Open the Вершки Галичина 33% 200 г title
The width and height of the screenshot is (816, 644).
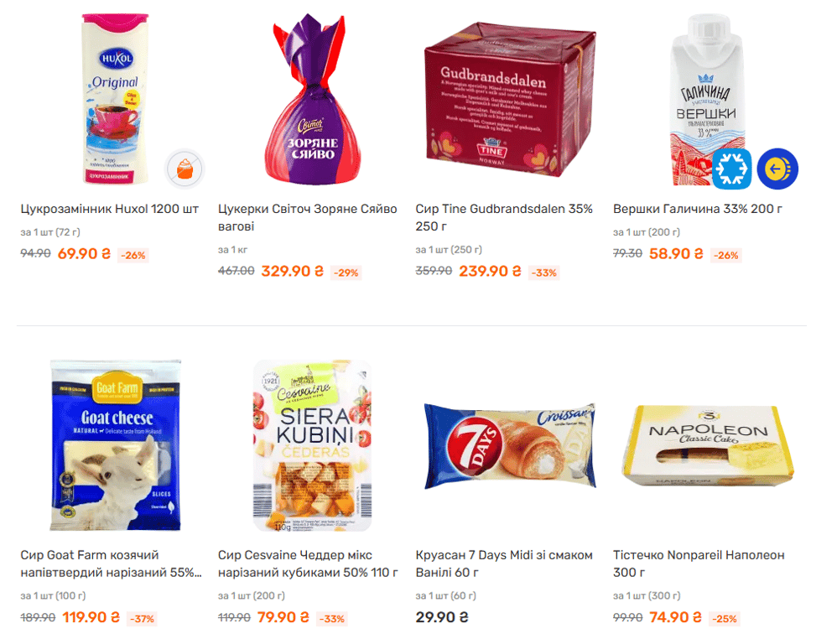[x=697, y=209]
